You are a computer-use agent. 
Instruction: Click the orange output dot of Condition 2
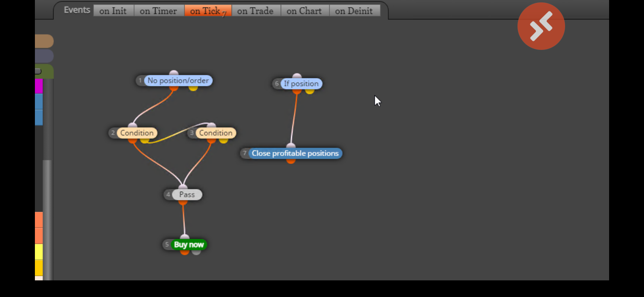pos(132,140)
